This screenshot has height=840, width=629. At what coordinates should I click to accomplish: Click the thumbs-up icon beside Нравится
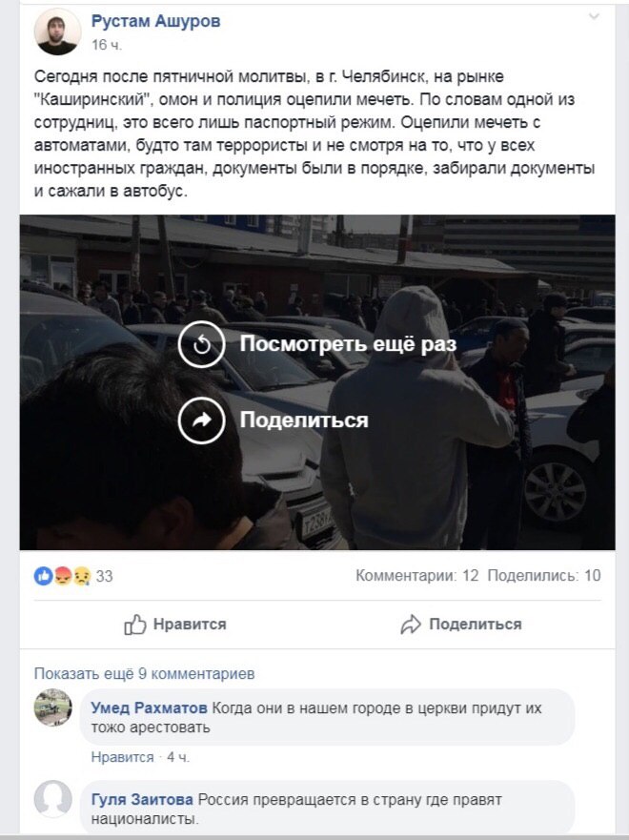(x=135, y=625)
